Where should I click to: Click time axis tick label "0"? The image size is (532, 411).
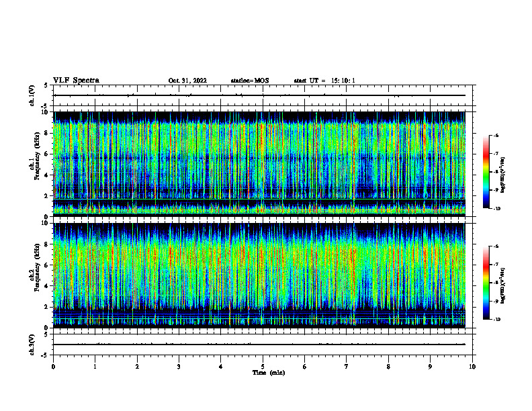click(53, 367)
